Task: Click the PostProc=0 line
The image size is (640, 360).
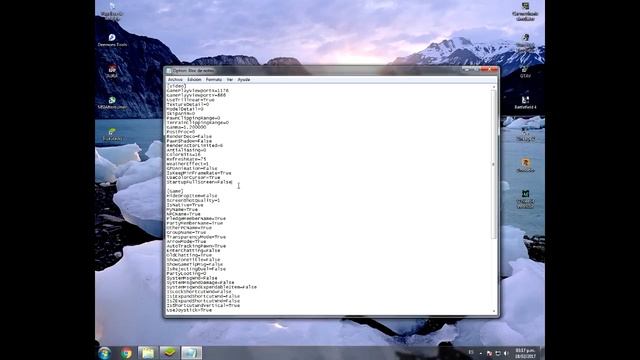Action: 181,132
